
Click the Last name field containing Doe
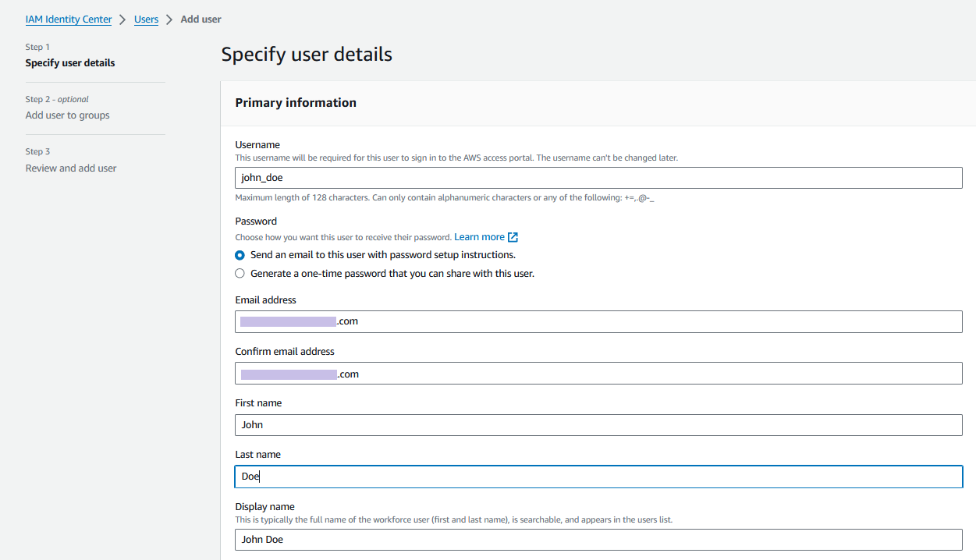(x=598, y=477)
